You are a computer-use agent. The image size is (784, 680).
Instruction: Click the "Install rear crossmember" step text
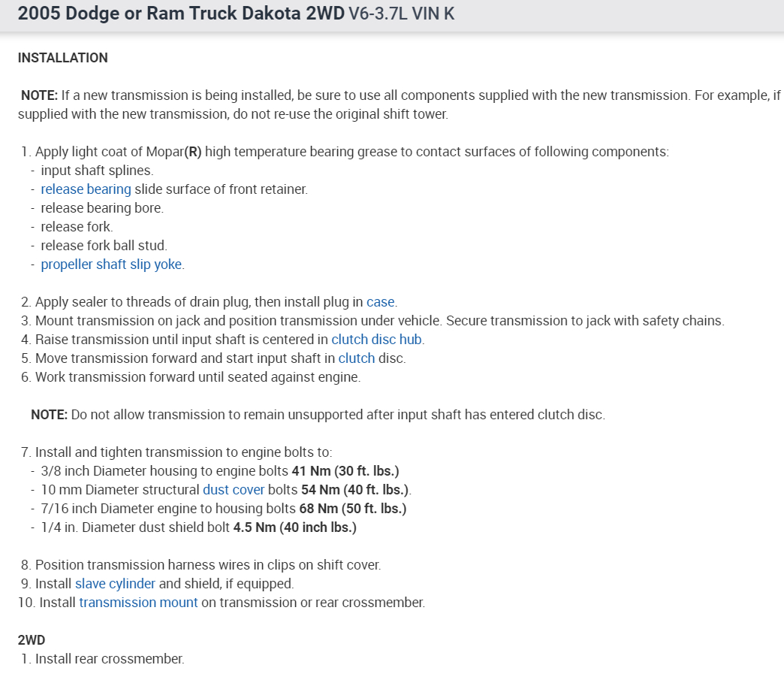pyautogui.click(x=110, y=659)
